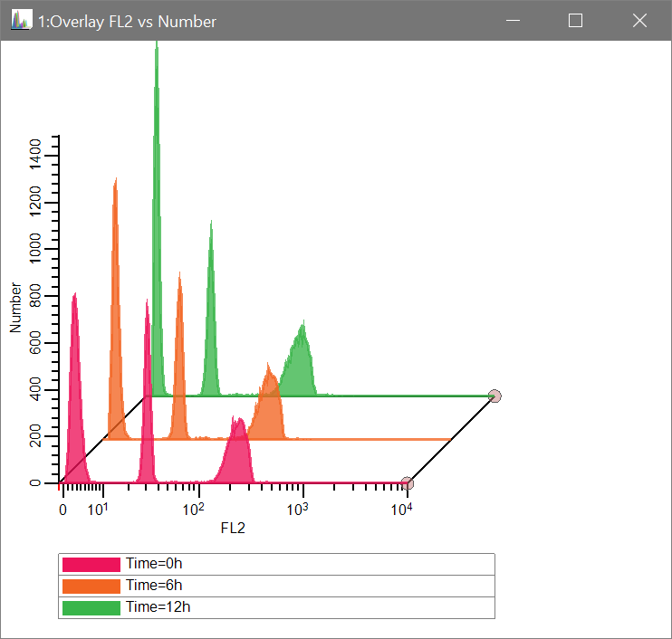Screen dimensions: 672x639
Task: Select the Time=6h legend label
Action: (154, 586)
